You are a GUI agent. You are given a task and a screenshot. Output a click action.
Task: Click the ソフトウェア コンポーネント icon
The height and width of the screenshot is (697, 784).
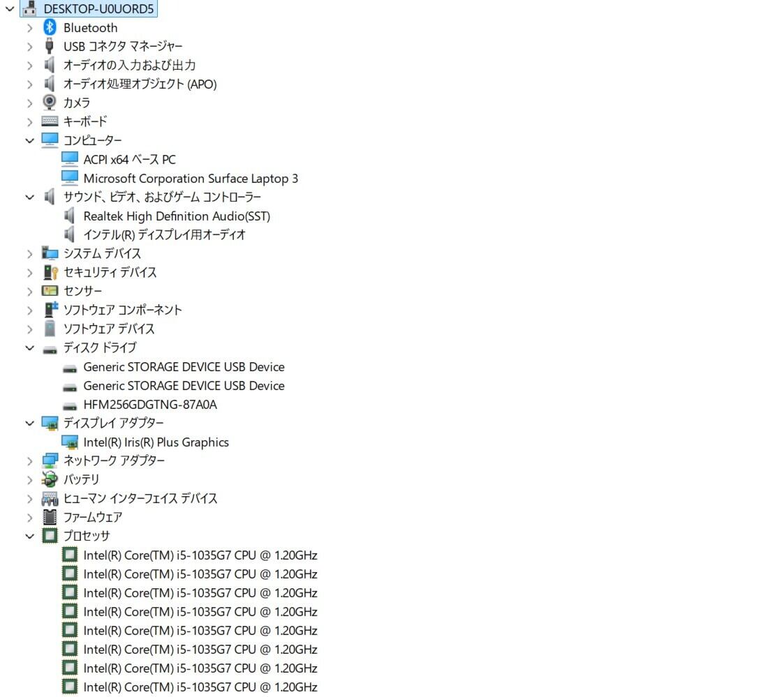coord(50,309)
